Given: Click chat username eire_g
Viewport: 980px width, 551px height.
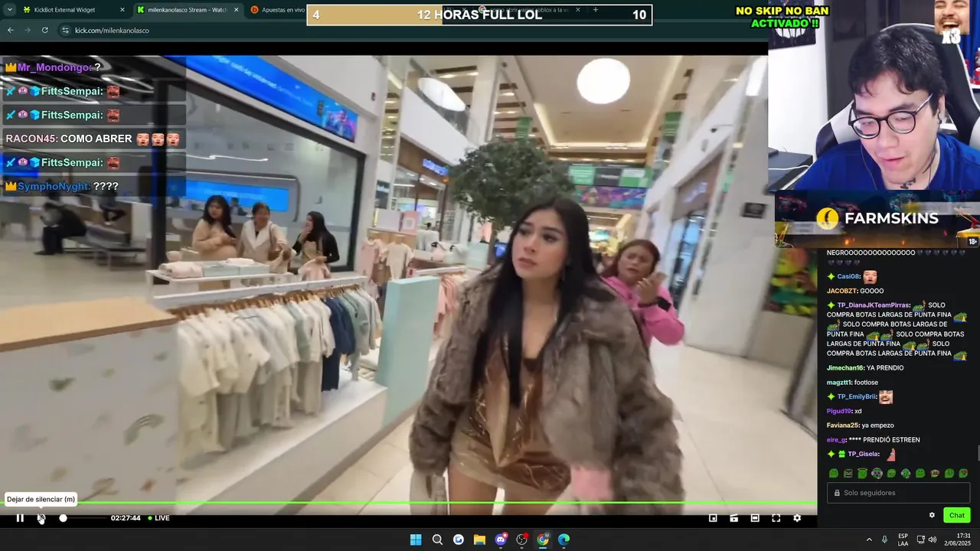Looking at the screenshot, I should (x=836, y=440).
